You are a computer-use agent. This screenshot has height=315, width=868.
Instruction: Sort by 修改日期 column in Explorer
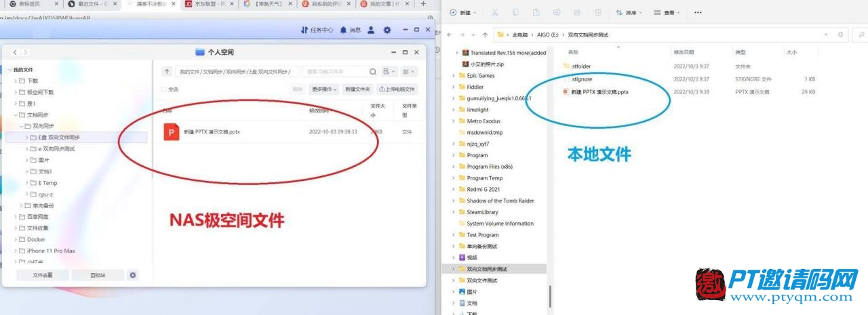684,52
